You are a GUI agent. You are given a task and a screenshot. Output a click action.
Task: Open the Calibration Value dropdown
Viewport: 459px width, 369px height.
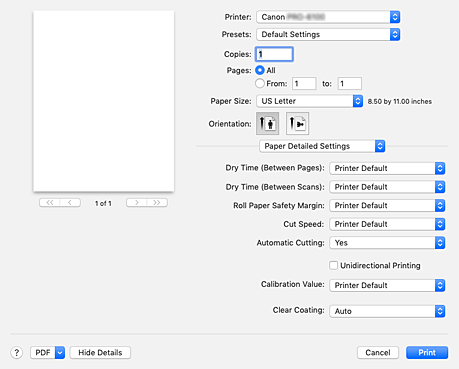coord(387,285)
